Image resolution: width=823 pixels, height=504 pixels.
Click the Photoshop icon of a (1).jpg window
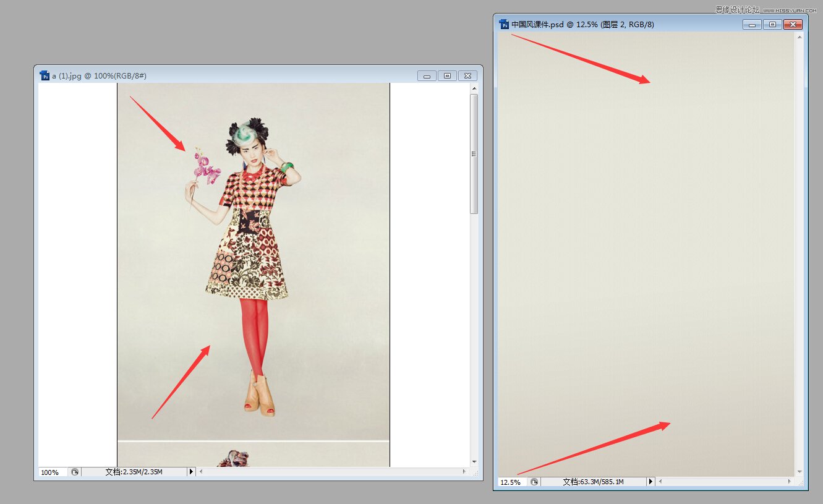click(45, 75)
